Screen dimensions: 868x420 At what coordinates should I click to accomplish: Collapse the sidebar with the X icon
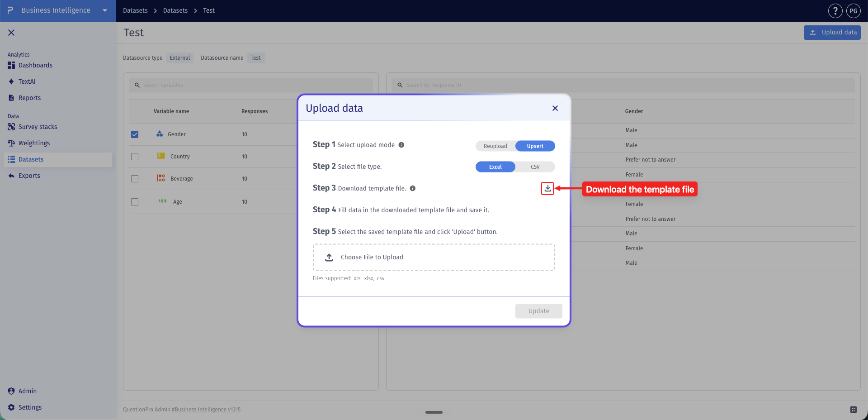pyautogui.click(x=11, y=33)
